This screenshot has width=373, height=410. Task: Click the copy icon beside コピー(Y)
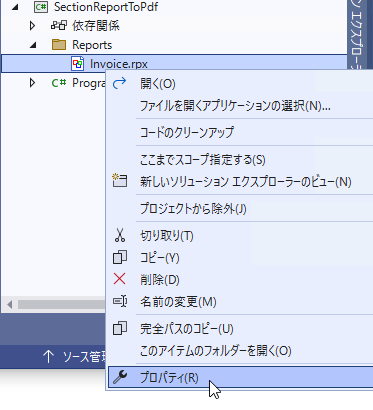click(120, 257)
